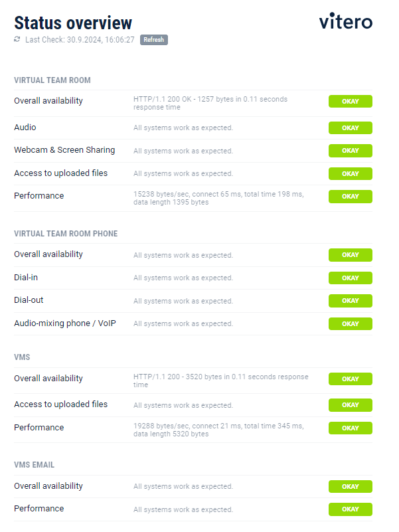Toggle the OKAY badge beside VMS EMAIL Overall availability

350,486
